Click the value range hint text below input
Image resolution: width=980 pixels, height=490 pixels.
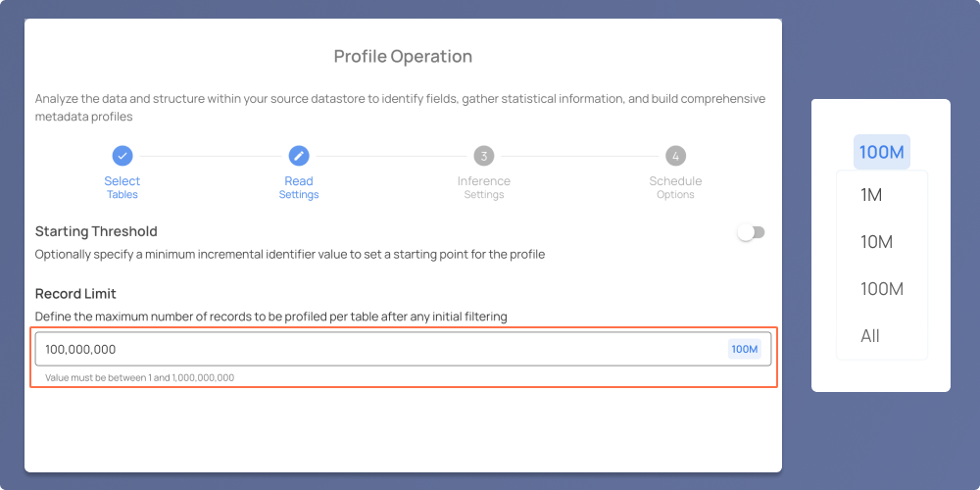(140, 377)
